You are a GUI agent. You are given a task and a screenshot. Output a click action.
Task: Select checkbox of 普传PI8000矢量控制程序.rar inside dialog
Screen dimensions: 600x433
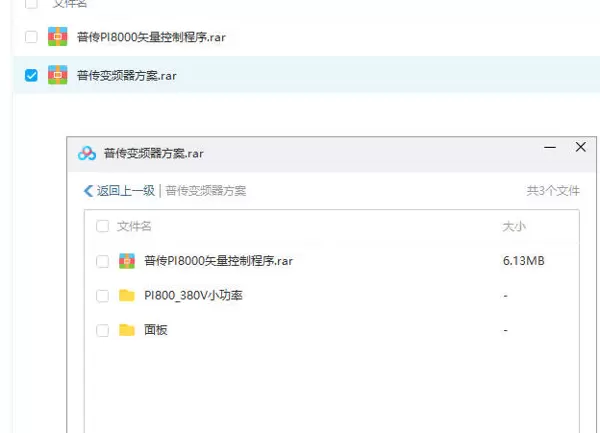pyautogui.click(x=103, y=261)
